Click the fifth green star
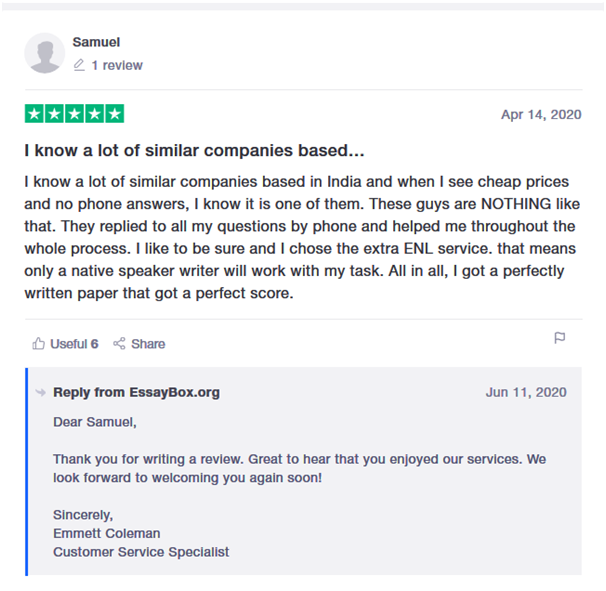The height and width of the screenshot is (591, 606). pos(115,114)
